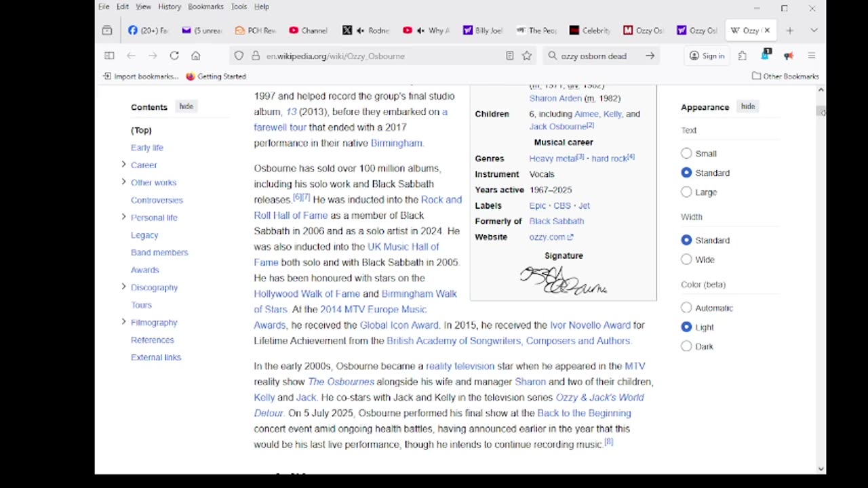Submit search with the arrow button
868x488 pixels.
[x=650, y=56]
